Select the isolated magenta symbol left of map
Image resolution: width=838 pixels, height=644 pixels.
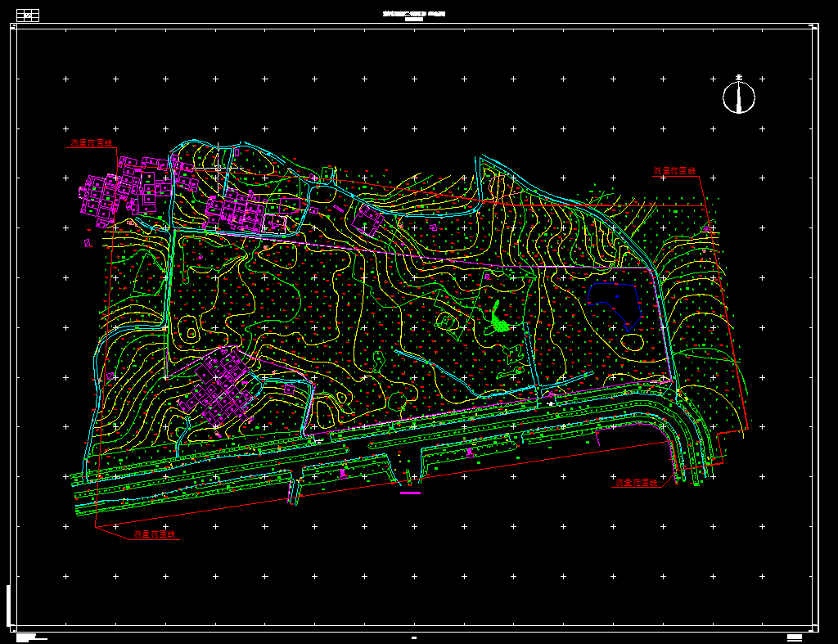[88, 242]
